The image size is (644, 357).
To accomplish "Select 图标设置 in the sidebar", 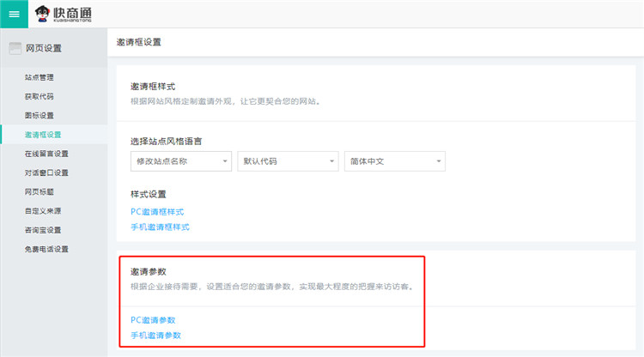I will tap(39, 115).
